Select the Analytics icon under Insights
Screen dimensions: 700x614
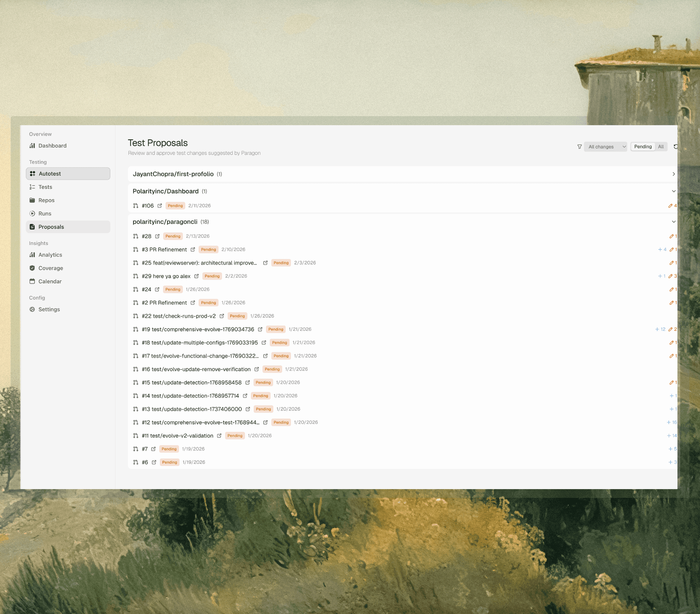[x=32, y=255]
